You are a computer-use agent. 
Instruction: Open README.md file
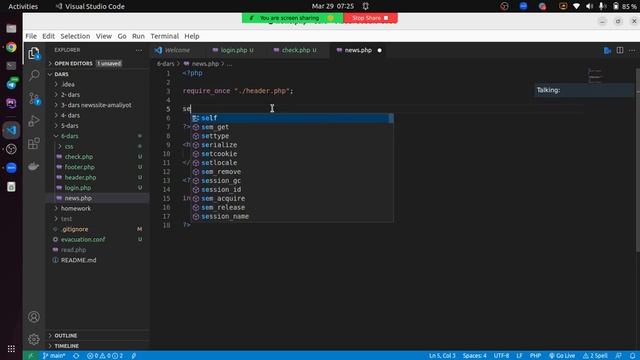[x=78, y=260]
